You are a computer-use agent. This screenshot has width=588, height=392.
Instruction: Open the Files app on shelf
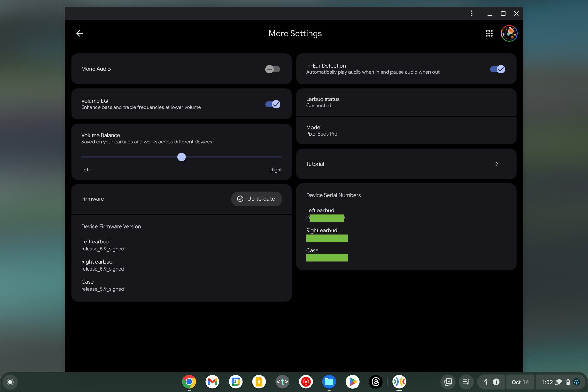click(329, 382)
